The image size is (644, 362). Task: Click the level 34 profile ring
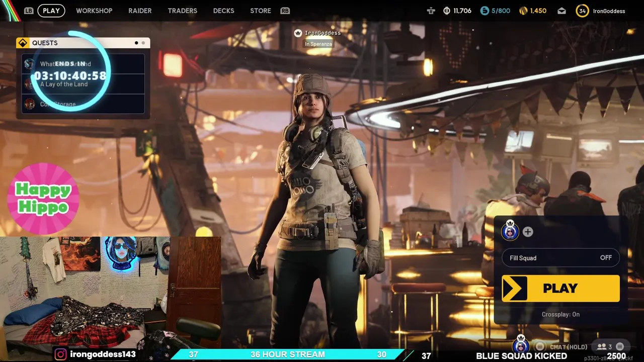582,11
